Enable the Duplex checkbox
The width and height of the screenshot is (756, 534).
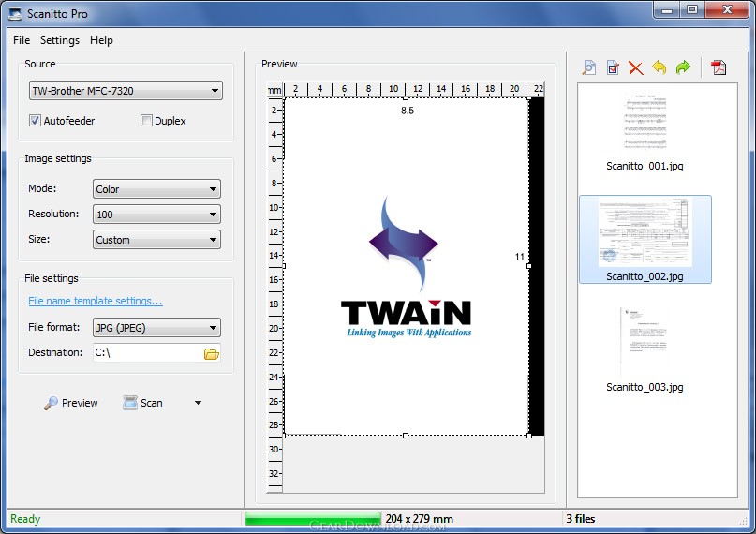point(146,121)
